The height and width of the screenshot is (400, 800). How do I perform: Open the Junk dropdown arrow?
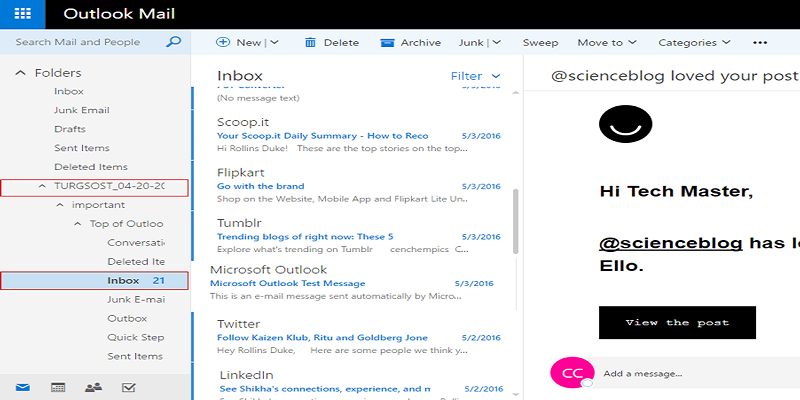point(496,42)
